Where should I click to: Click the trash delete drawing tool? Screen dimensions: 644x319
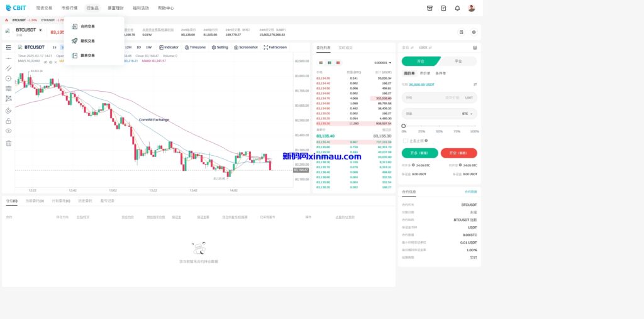tap(9, 143)
